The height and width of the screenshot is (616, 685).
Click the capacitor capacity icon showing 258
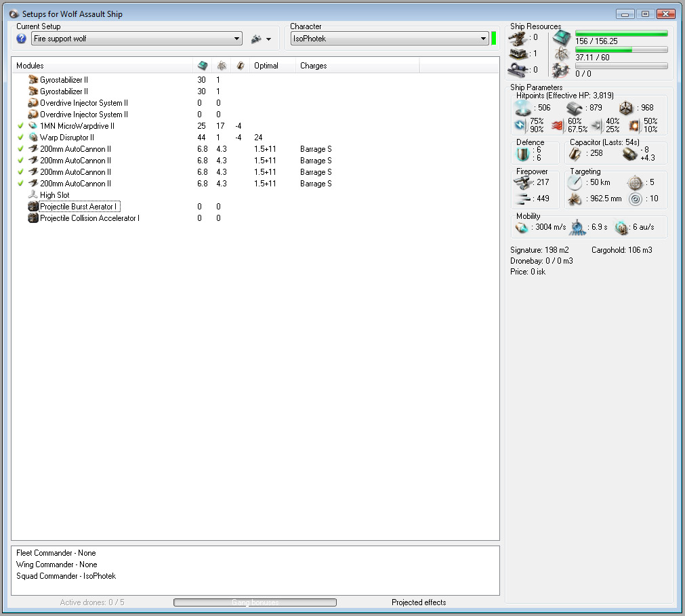pyautogui.click(x=575, y=154)
